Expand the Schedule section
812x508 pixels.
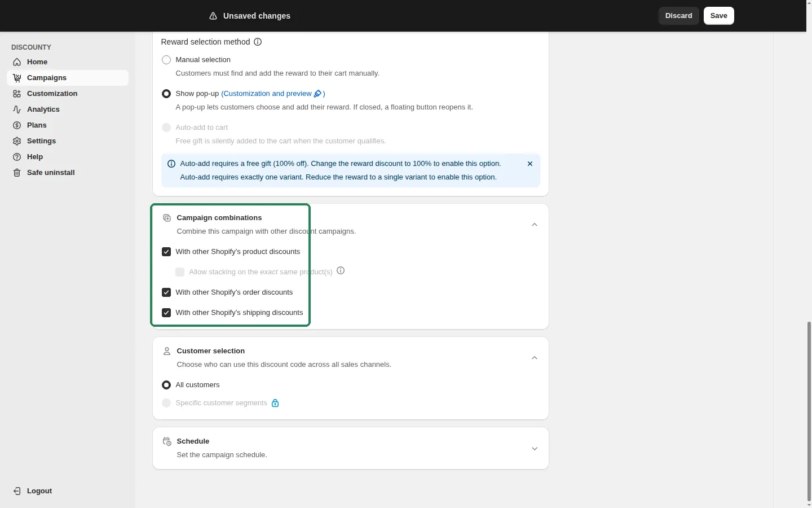pos(535,449)
